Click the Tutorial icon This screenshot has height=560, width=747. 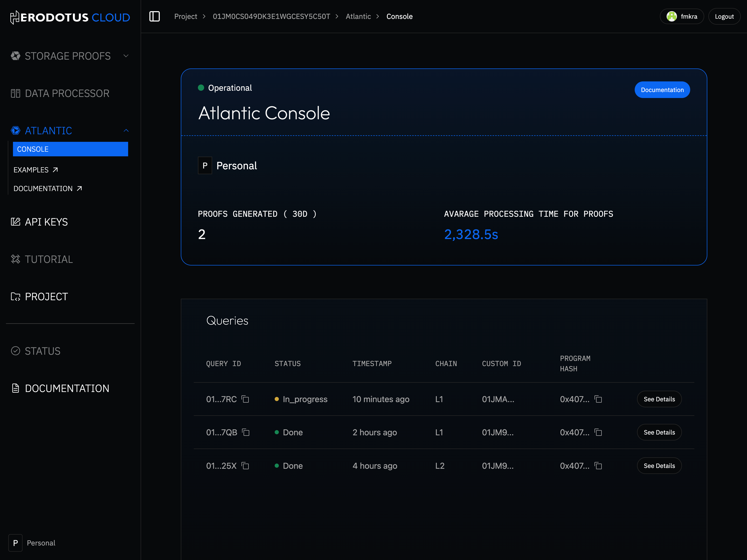16,259
